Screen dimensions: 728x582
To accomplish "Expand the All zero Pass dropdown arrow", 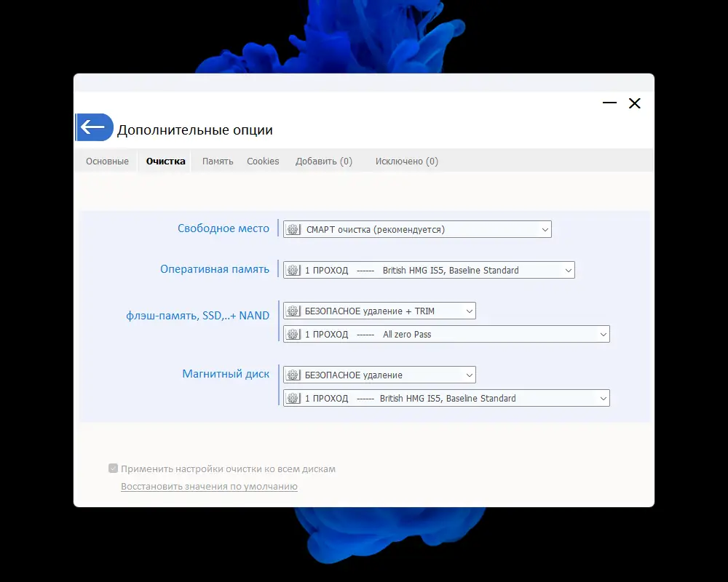I will pos(603,335).
